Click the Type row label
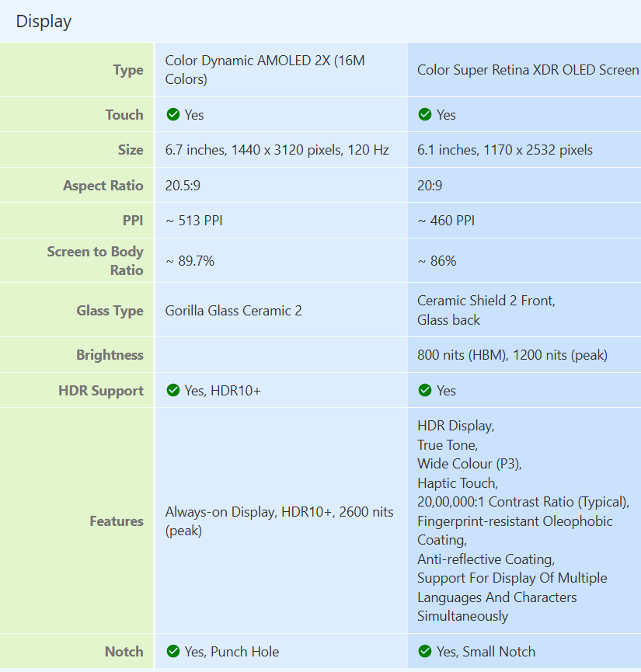 [128, 70]
